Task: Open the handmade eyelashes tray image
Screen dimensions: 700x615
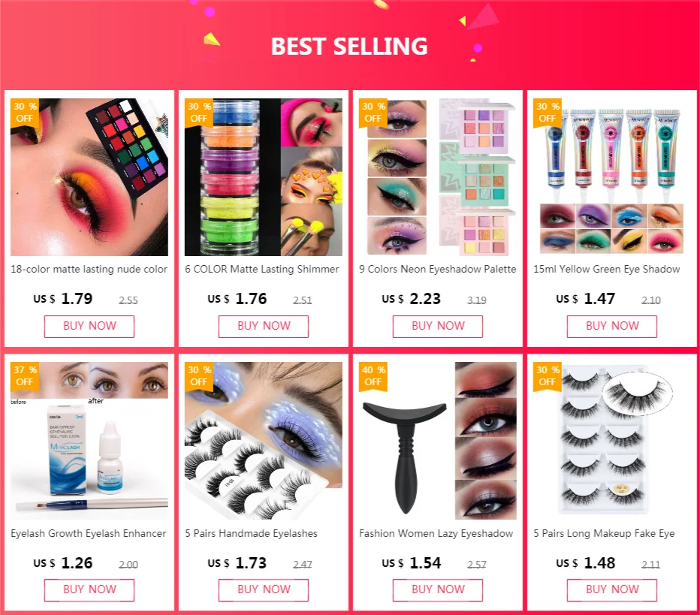Action: click(x=264, y=441)
